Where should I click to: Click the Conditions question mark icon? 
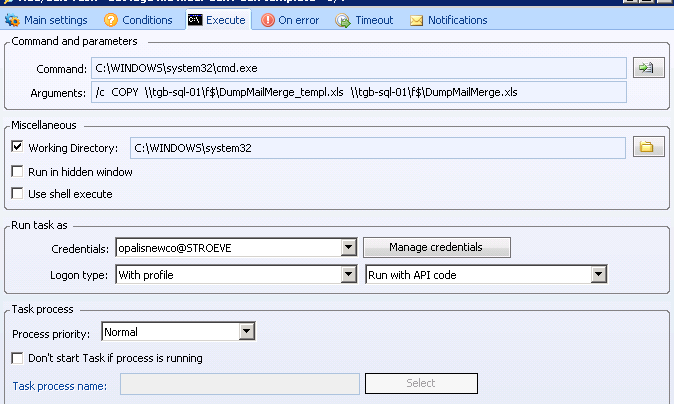click(x=111, y=20)
